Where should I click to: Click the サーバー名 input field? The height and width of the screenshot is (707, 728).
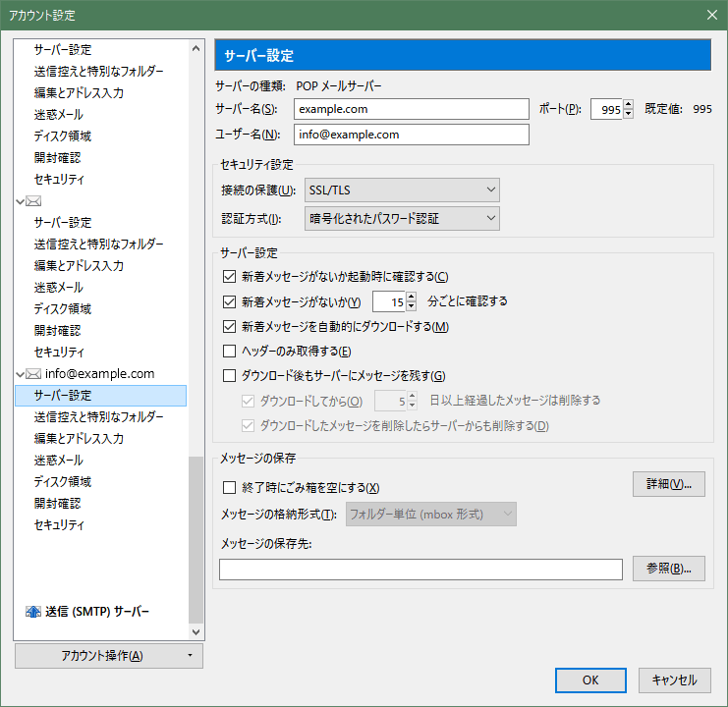[x=410, y=109]
